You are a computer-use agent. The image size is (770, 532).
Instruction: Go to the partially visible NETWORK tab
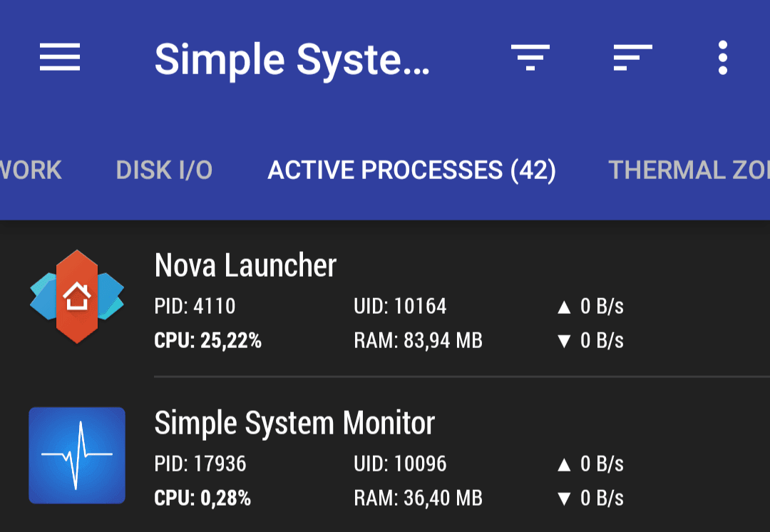[x=31, y=170]
